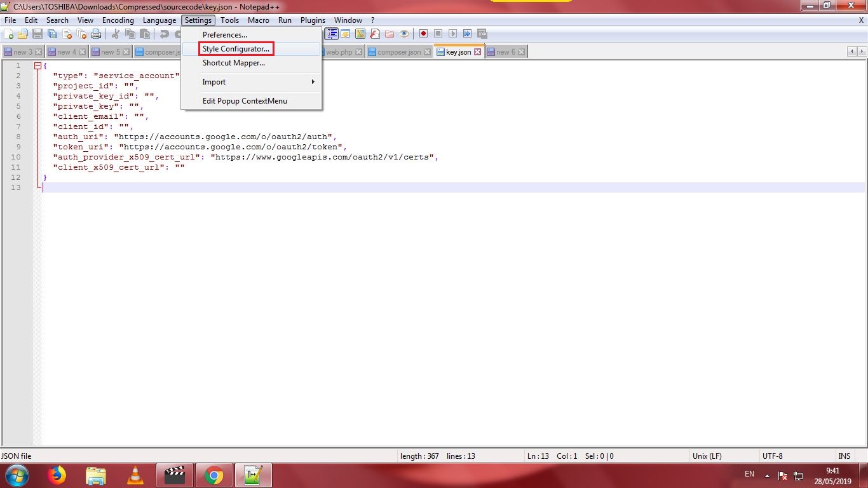Switch to the web.php tab
The image size is (868, 488).
click(x=341, y=51)
